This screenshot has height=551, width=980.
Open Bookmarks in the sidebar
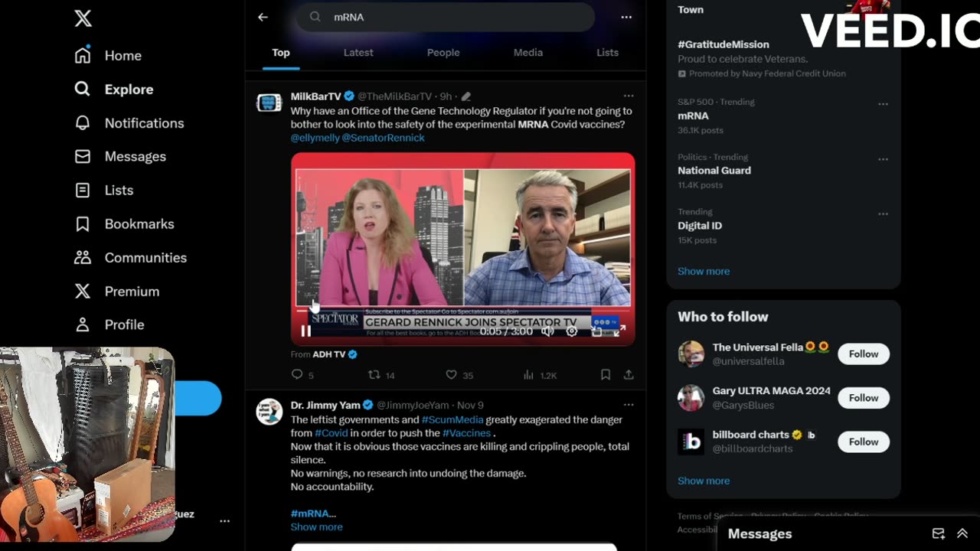tap(124, 223)
